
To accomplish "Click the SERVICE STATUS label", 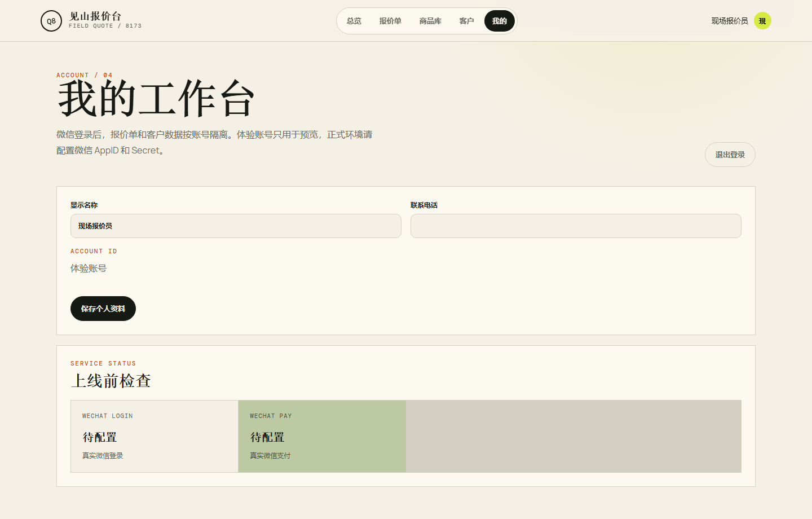I will coord(103,363).
